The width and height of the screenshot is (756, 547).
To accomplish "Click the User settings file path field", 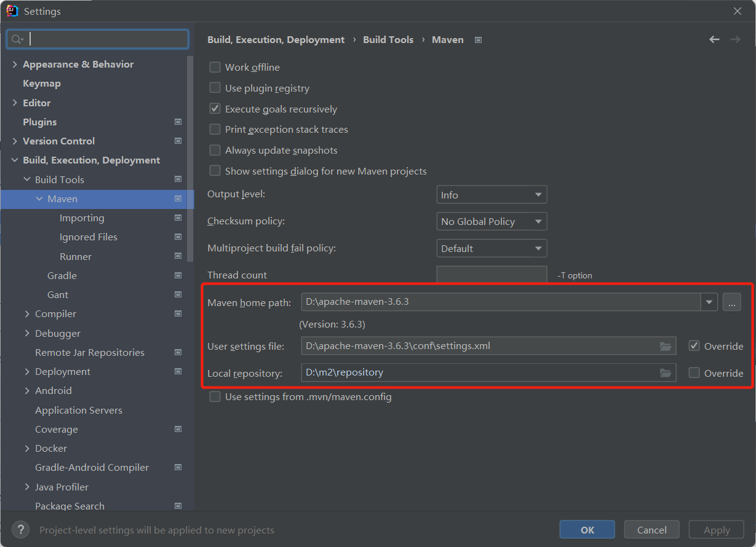I will coord(488,346).
